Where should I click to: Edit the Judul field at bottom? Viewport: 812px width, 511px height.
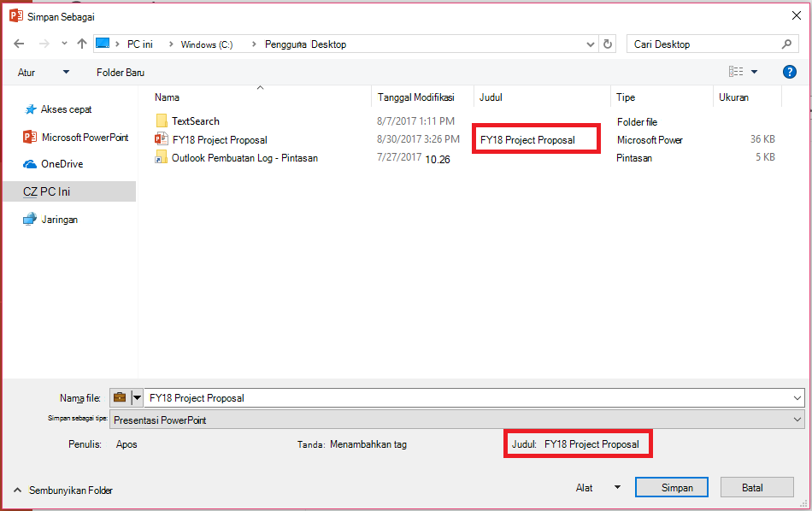591,444
